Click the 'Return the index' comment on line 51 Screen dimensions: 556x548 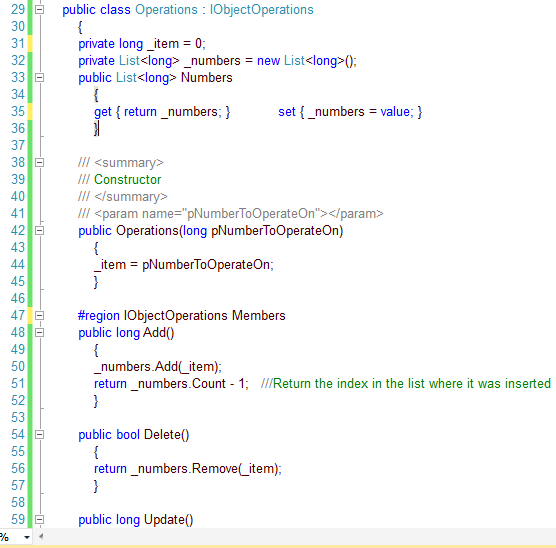pos(406,384)
